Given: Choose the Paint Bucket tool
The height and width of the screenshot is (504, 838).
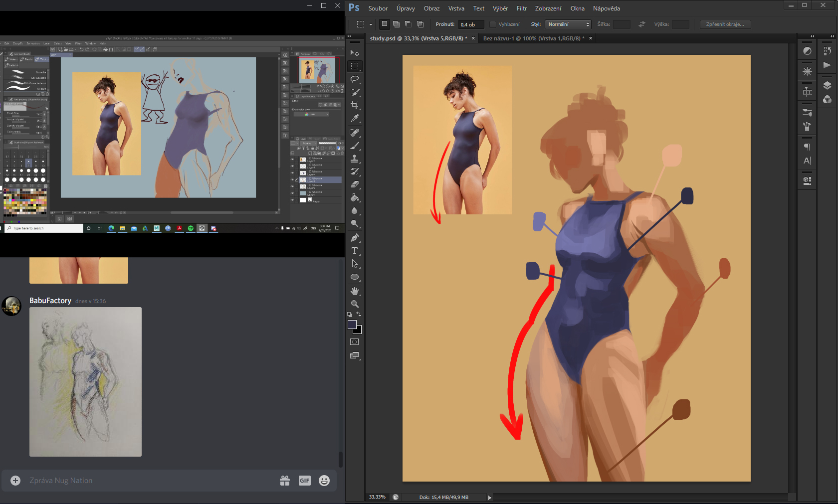Looking at the screenshot, I should tap(355, 197).
